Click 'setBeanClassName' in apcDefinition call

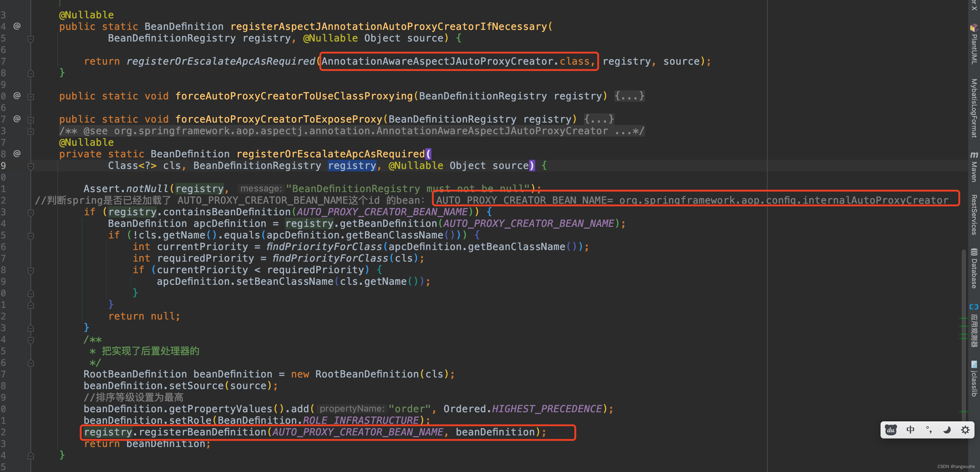tap(285, 281)
